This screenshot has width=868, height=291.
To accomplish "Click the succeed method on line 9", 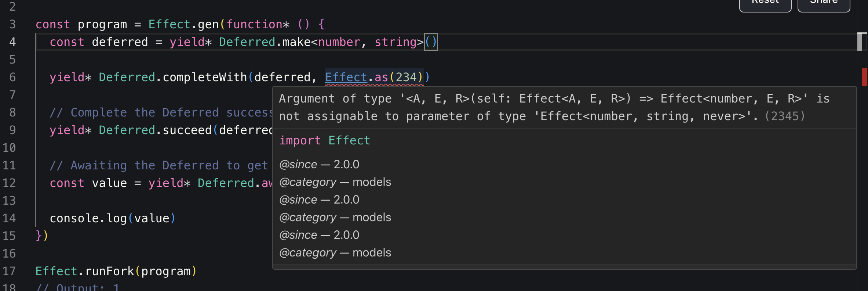I will (x=187, y=130).
